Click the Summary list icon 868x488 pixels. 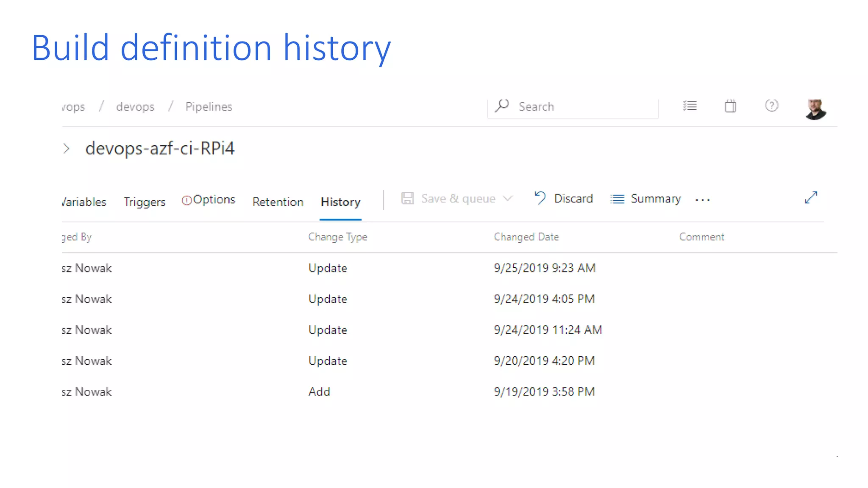[x=617, y=199]
